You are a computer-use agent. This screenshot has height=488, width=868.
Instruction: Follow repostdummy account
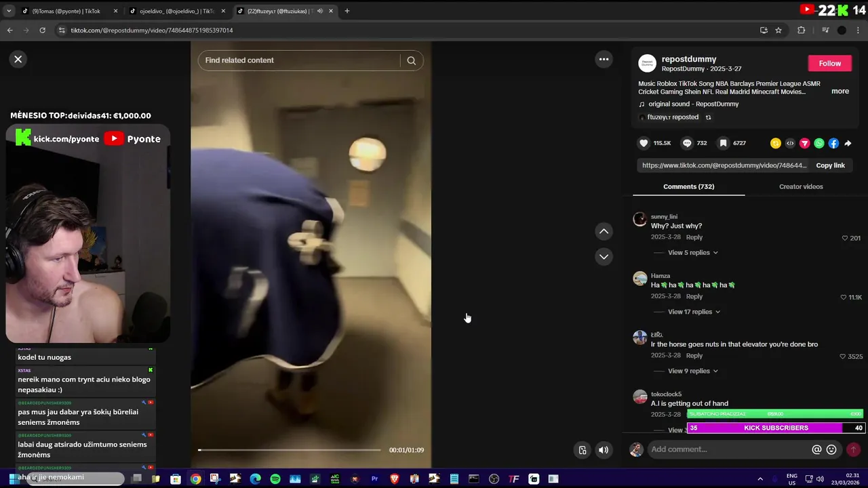829,63
